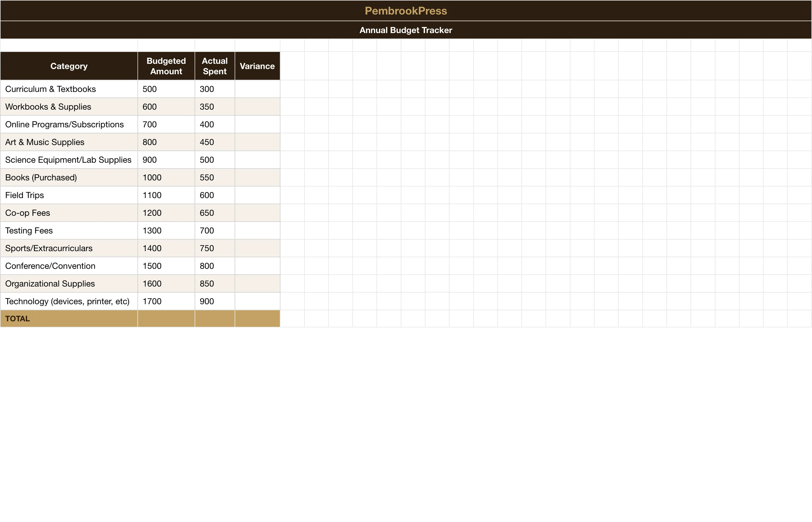
Task: Select the Budgeted Amount column header
Action: point(166,66)
